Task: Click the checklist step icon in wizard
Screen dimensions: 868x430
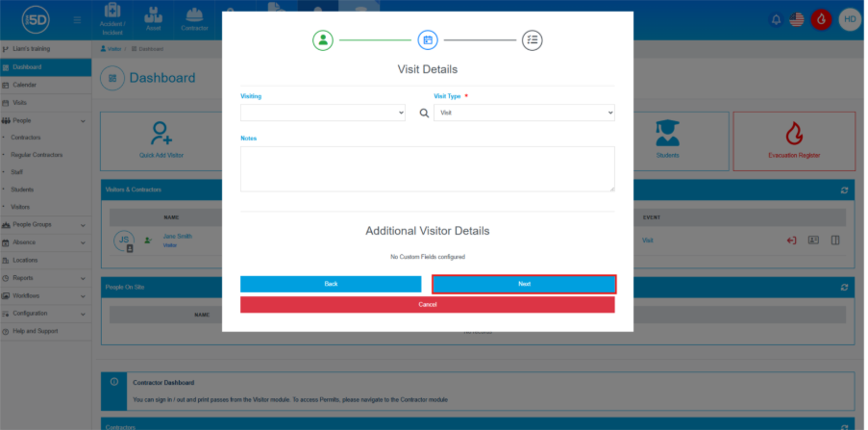Action: (532, 40)
